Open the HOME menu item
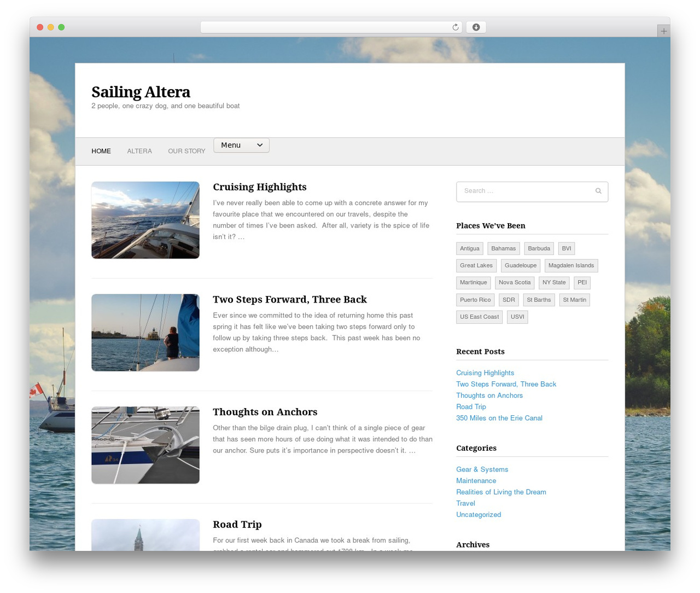The width and height of the screenshot is (700, 593). tap(101, 151)
